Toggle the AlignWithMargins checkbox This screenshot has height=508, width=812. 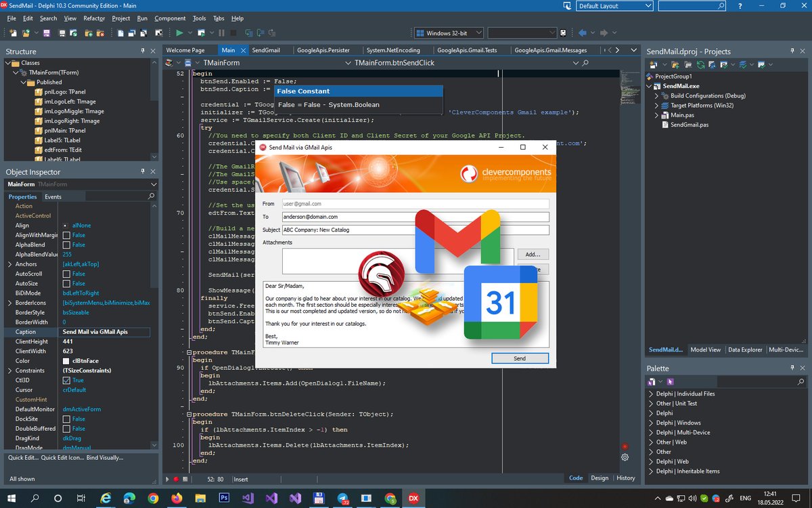coord(66,235)
